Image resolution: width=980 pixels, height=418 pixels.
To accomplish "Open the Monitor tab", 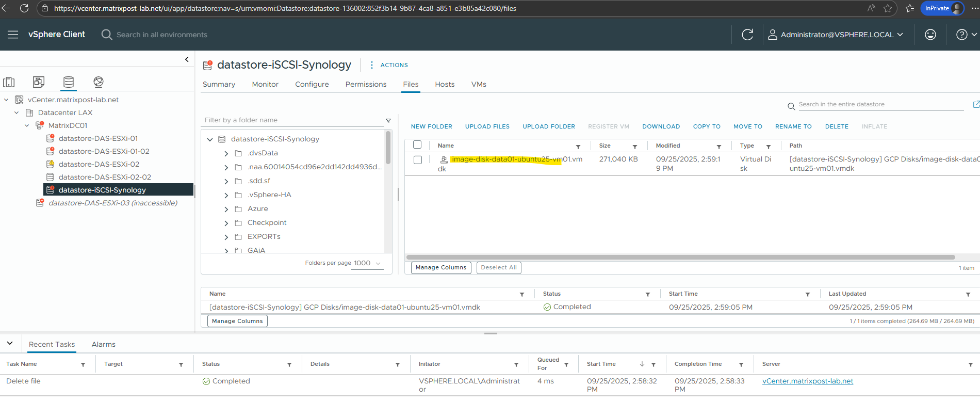I will click(265, 84).
